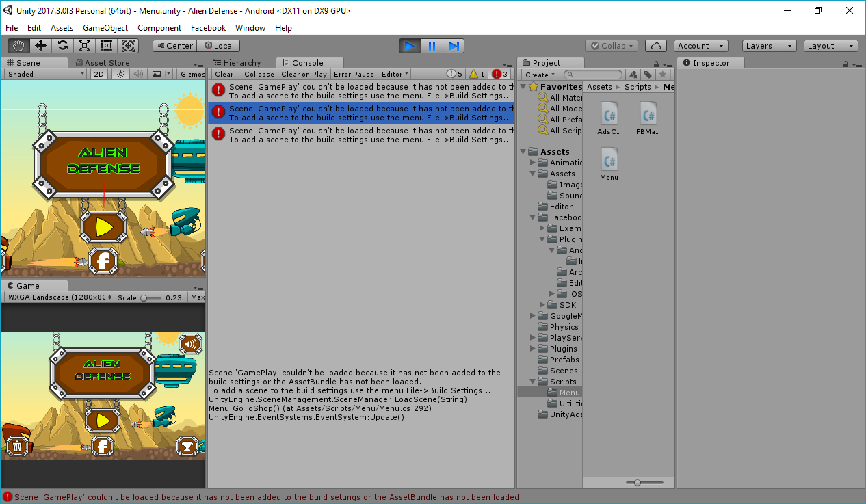Image resolution: width=866 pixels, height=504 pixels.
Task: Stop play mode with Play button
Action: [410, 46]
